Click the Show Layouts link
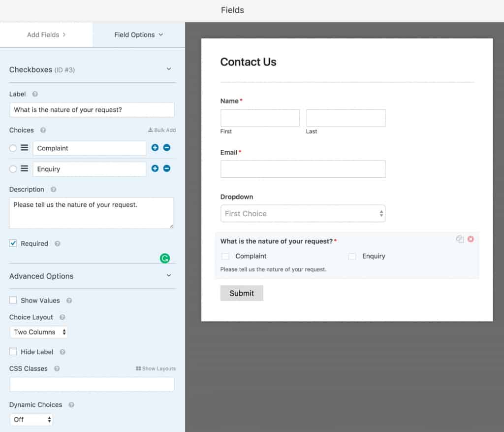The height and width of the screenshot is (432, 504). tap(156, 368)
